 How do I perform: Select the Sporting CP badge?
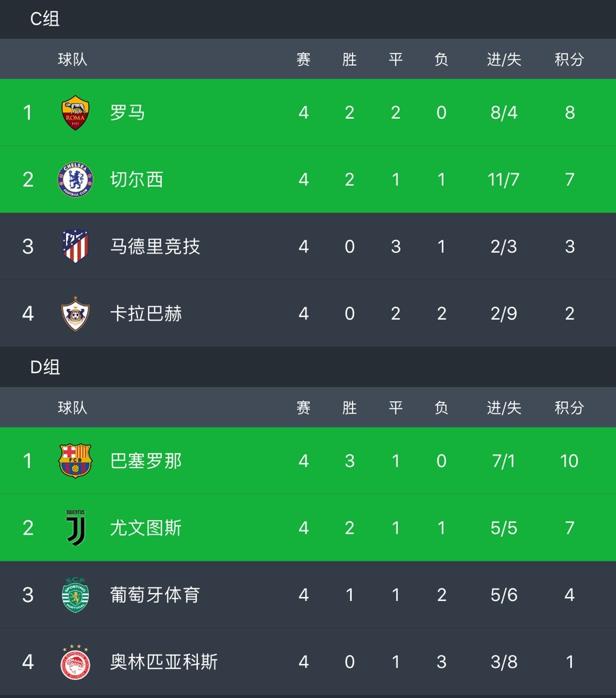pyautogui.click(x=75, y=595)
